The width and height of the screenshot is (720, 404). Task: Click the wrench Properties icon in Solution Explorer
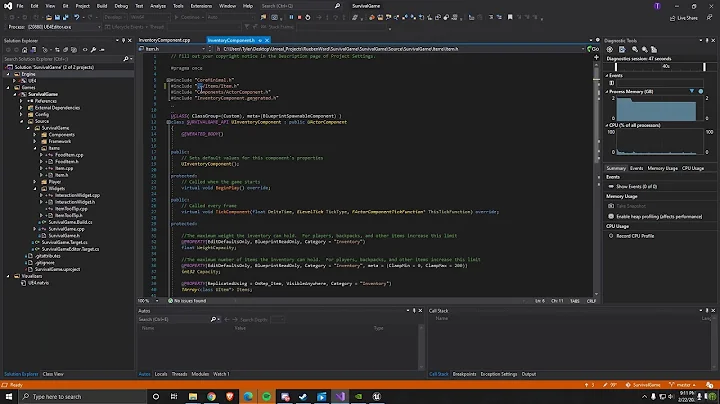(x=93, y=50)
